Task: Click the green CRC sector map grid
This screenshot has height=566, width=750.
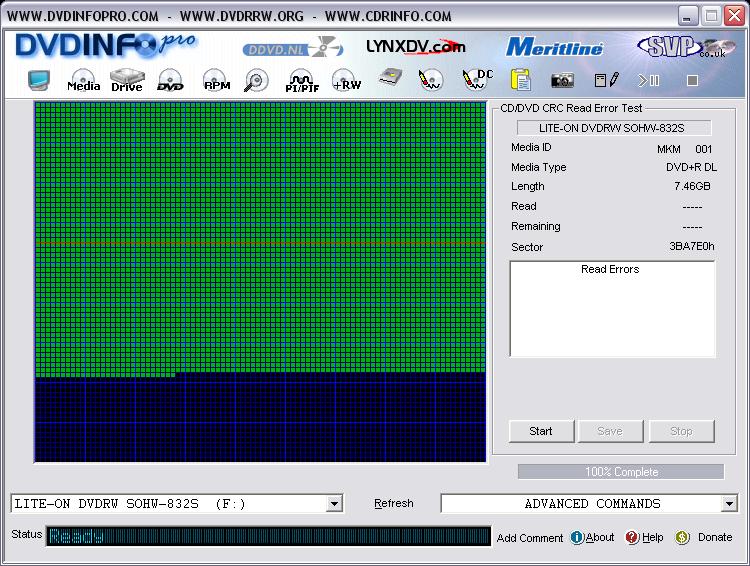Action: pyautogui.click(x=260, y=237)
